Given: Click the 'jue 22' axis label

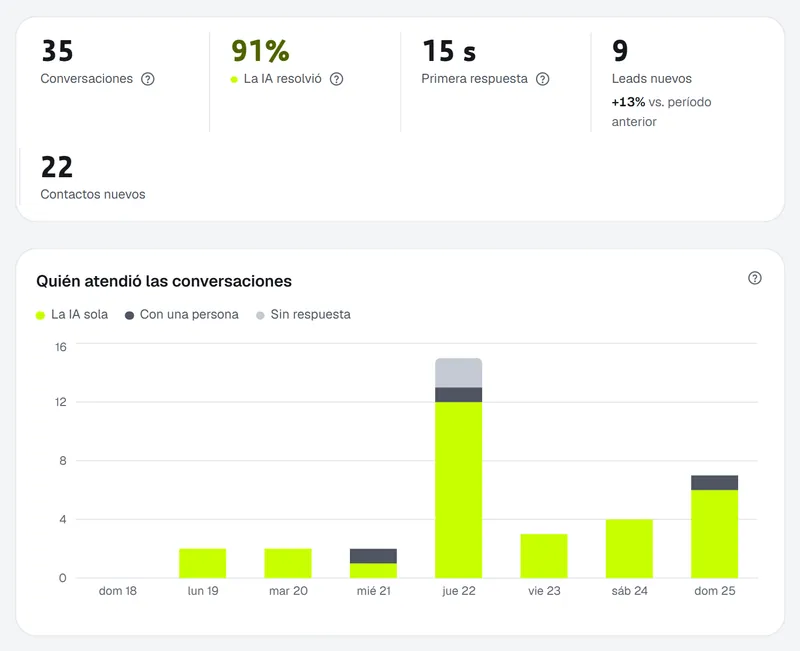Looking at the screenshot, I should click(459, 591).
